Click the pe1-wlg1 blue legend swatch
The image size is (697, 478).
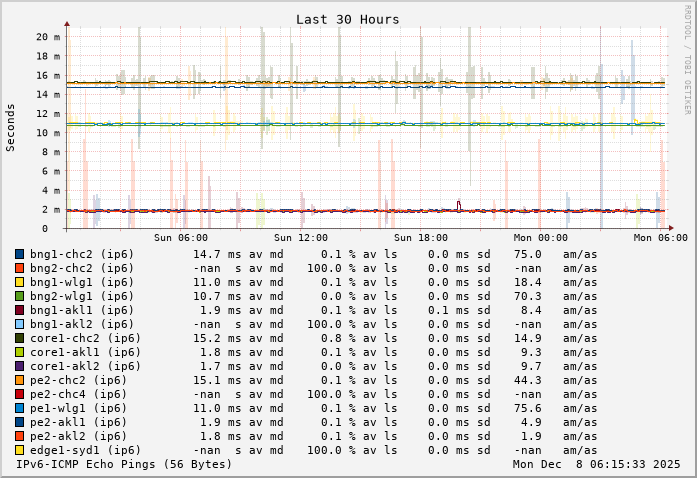click(19, 408)
